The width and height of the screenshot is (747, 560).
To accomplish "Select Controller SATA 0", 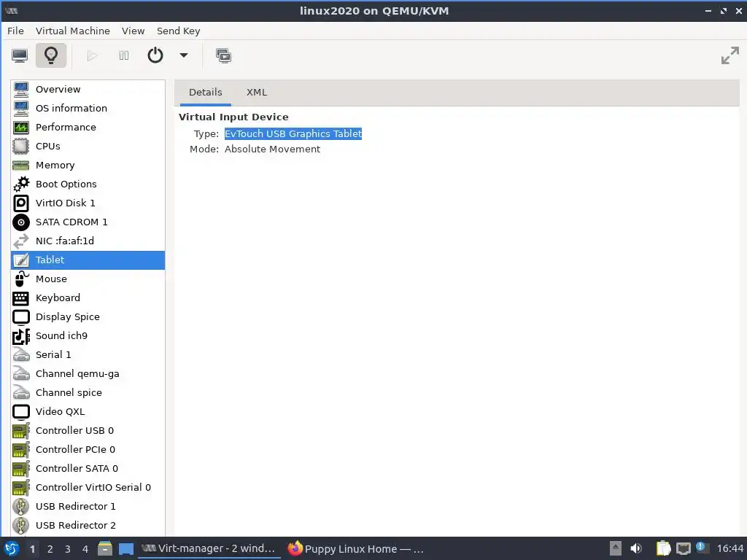I will pos(88,469).
